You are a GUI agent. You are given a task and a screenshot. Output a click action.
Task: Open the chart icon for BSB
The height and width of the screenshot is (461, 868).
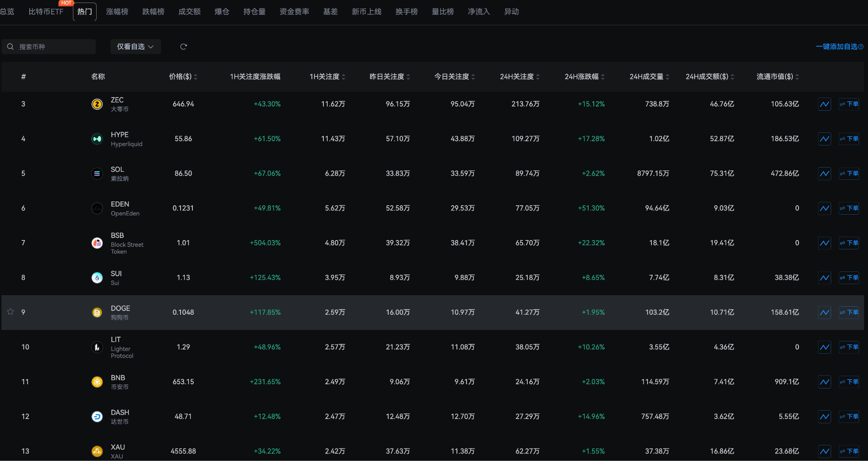point(824,243)
